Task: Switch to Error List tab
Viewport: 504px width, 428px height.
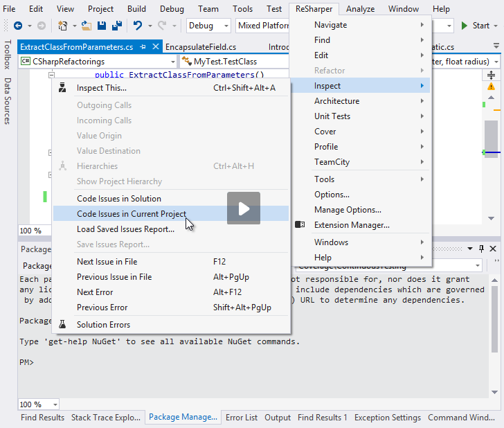Action: coord(242,418)
